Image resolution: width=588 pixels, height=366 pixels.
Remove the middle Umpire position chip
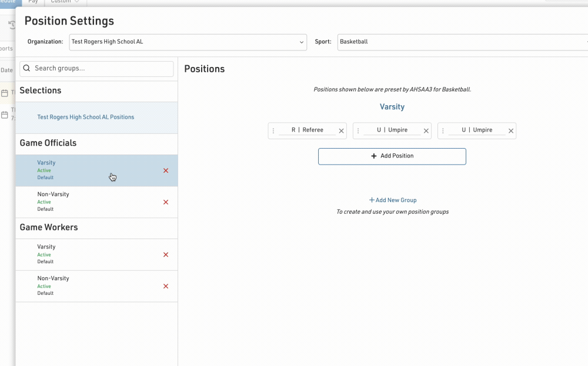click(x=426, y=131)
